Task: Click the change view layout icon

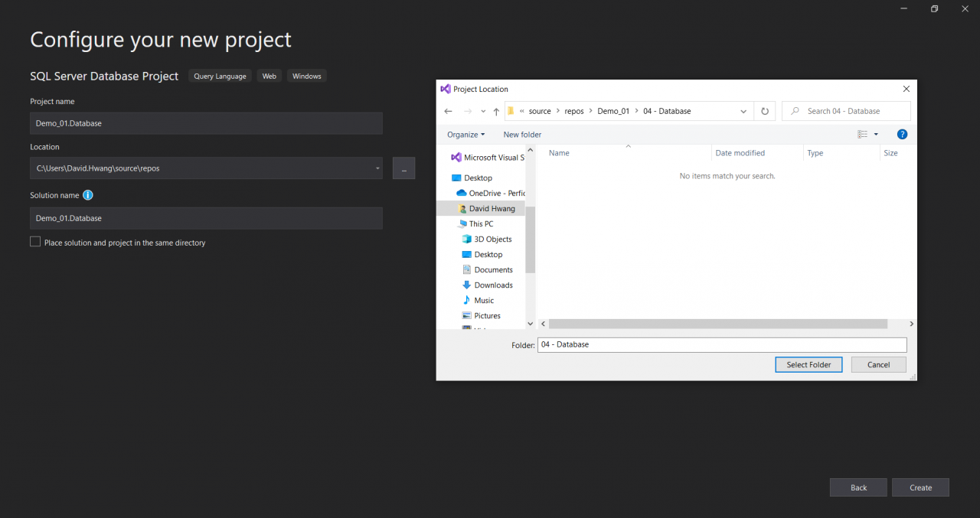Action: tap(863, 135)
